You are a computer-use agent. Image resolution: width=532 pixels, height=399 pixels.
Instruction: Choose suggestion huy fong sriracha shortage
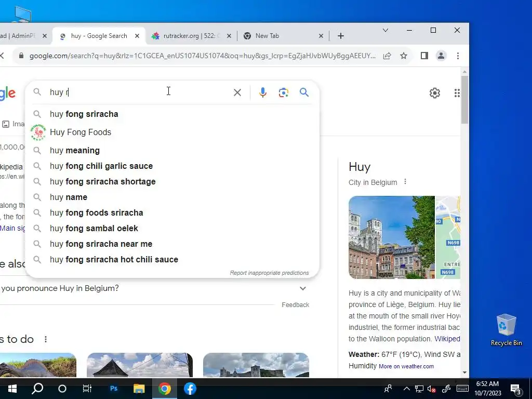tap(172, 181)
